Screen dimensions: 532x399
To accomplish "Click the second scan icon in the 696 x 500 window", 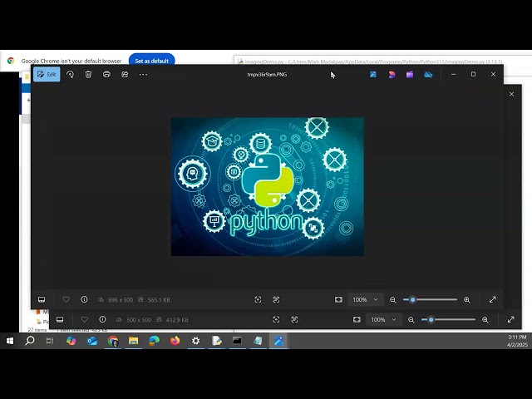I will click(x=276, y=299).
